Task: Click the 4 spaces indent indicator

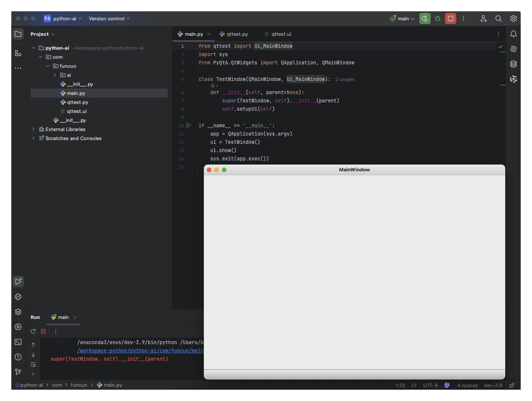Action: (468, 385)
